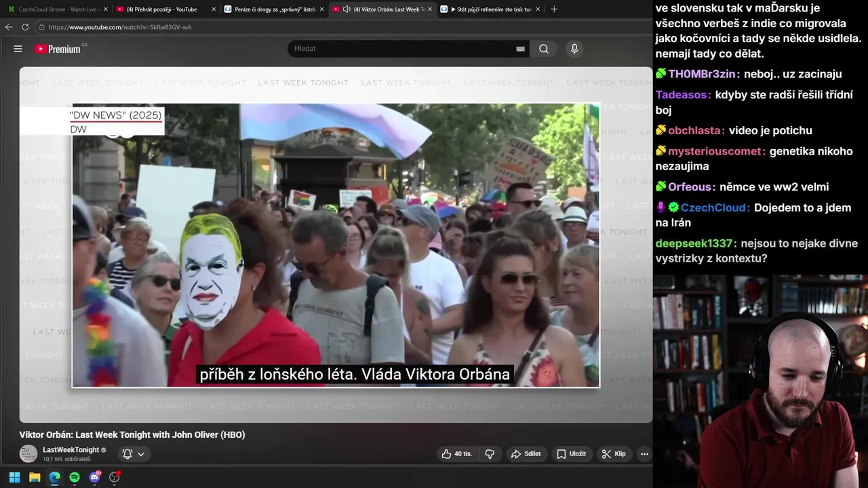This screenshot has height=488, width=868.
Task: Open Windows Start menu
Action: pos(14,477)
